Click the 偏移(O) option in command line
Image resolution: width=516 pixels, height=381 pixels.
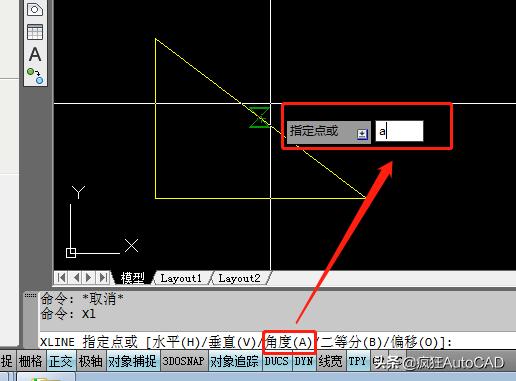(x=414, y=342)
